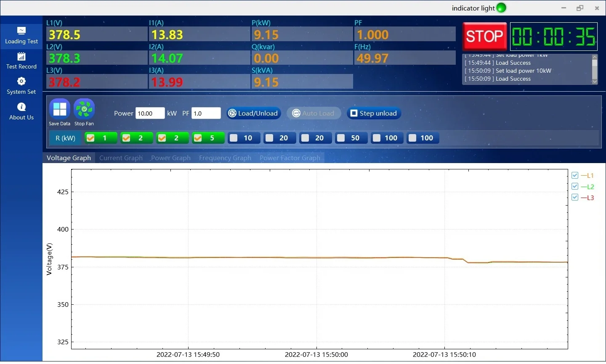
Task: Enable the 10 kW resistor load
Action: coord(234,138)
